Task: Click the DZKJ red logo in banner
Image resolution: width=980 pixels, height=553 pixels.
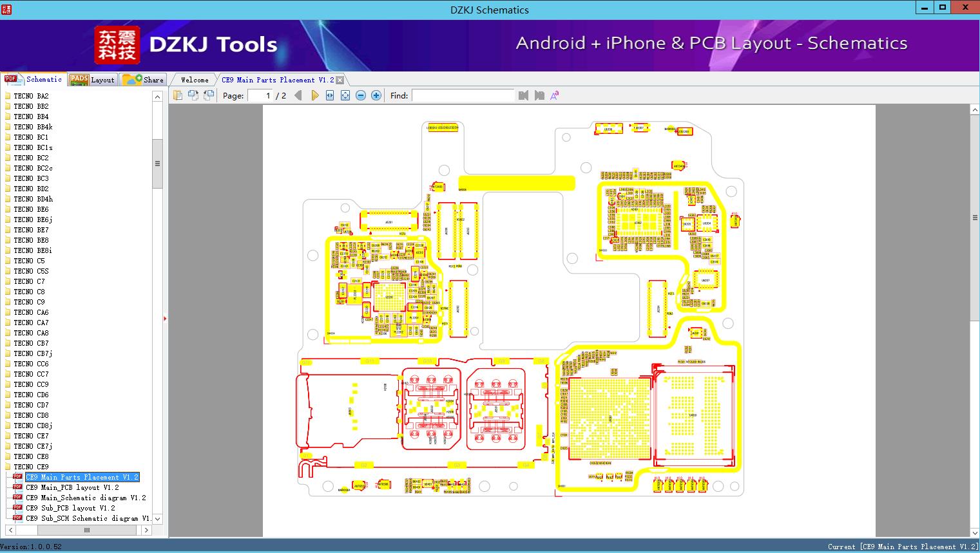Action: (x=117, y=45)
